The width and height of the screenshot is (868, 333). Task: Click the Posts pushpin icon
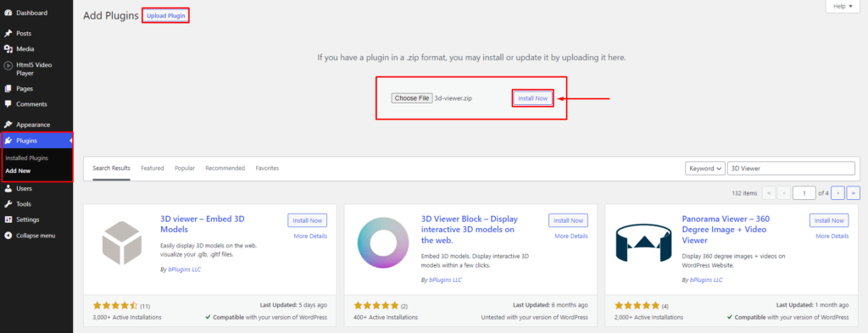[8, 33]
